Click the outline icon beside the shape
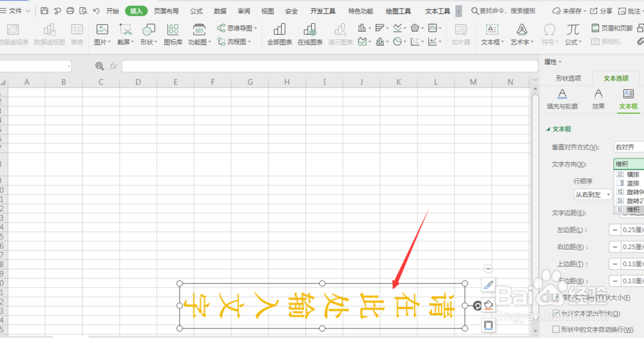This screenshot has width=644, height=338. 488,325
